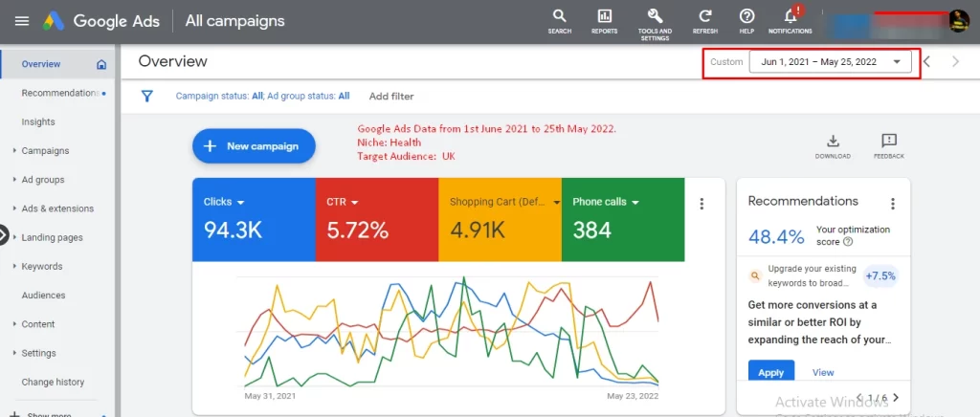Click the +7.5% score uplift badge
Screen dimensions: 980x417
(880, 275)
